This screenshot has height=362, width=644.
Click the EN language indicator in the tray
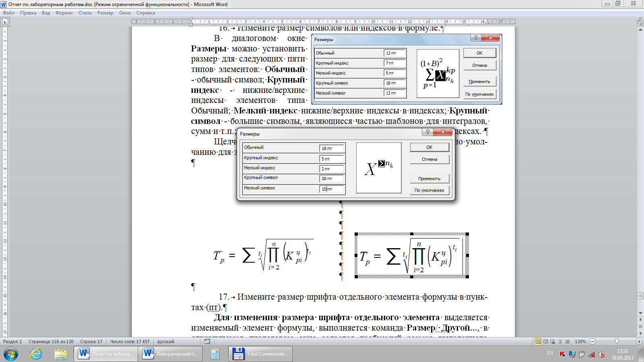tap(550, 353)
